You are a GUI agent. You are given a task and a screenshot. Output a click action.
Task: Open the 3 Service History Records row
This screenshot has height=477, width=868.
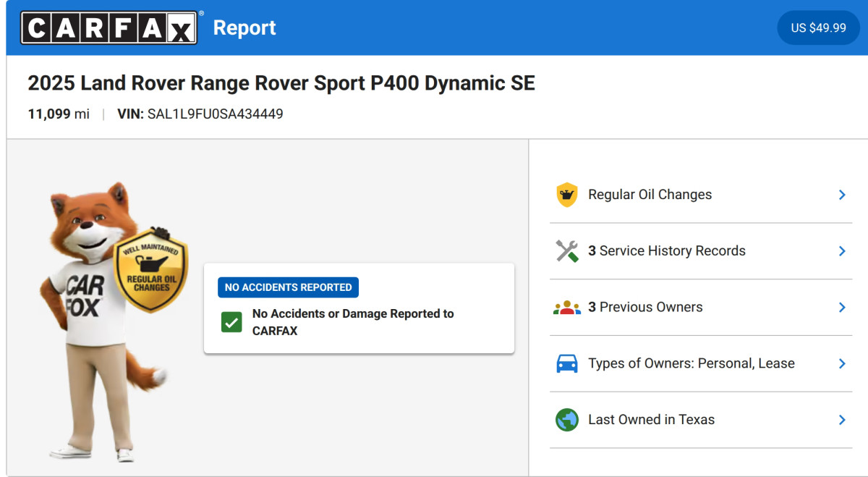pyautogui.click(x=701, y=251)
